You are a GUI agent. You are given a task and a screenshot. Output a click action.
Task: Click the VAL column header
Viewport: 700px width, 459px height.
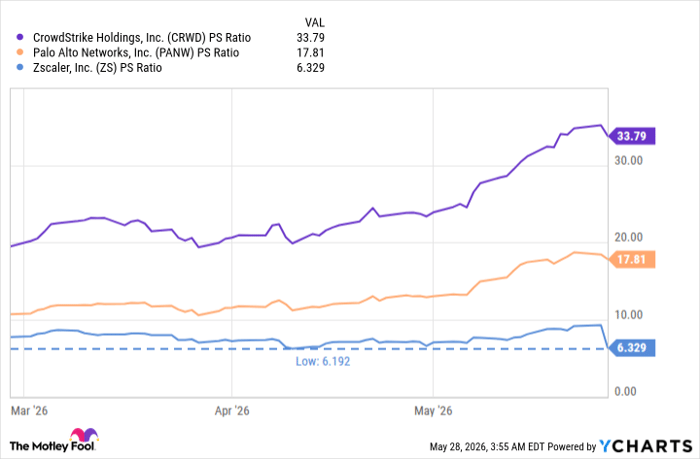pyautogui.click(x=315, y=22)
